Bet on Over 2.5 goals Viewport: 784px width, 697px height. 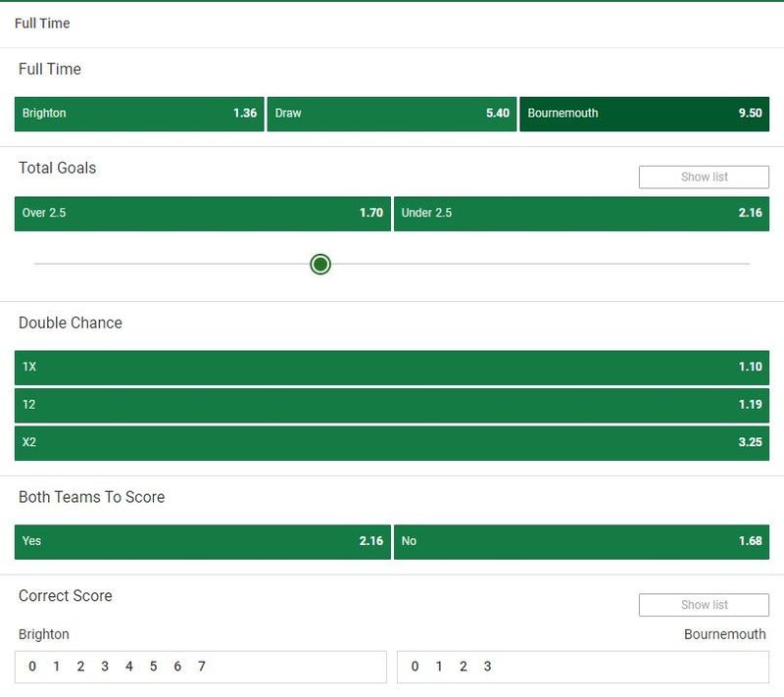click(203, 214)
